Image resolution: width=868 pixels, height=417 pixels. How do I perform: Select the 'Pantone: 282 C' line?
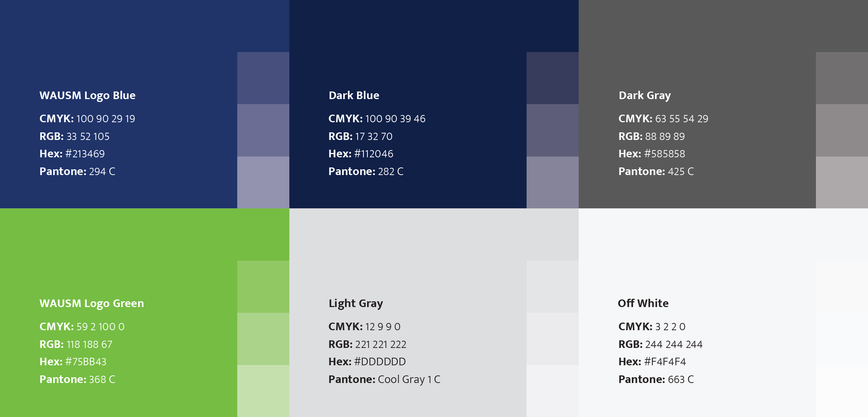click(366, 171)
